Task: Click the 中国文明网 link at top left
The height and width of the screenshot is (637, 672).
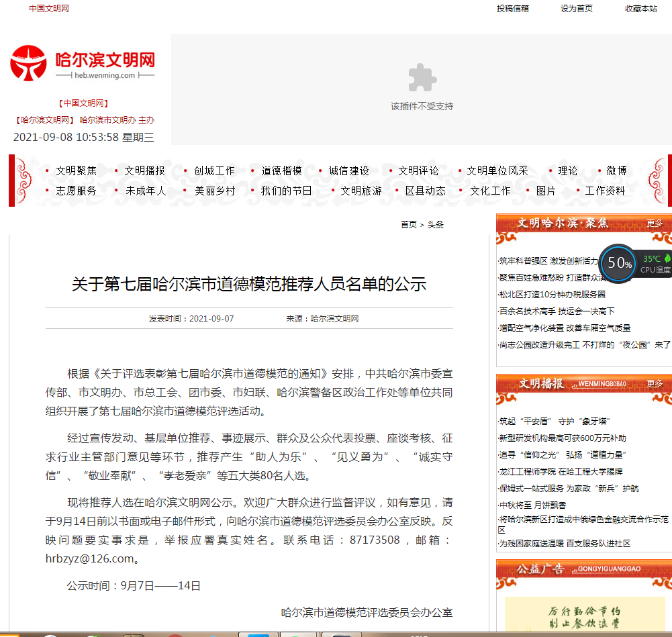Action: pyautogui.click(x=48, y=9)
